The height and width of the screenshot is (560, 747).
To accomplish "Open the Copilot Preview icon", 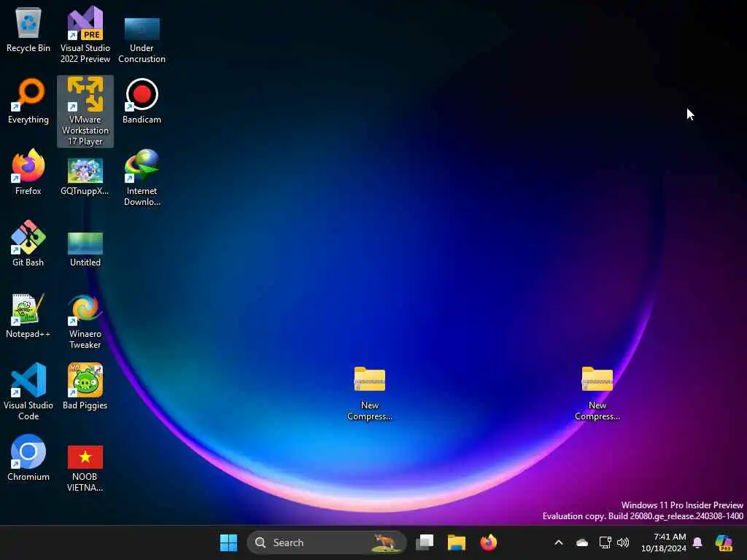I will click(724, 542).
